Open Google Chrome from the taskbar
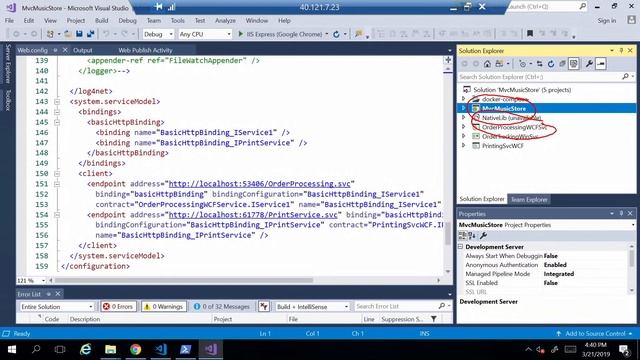The height and width of the screenshot is (360, 640). (136, 349)
